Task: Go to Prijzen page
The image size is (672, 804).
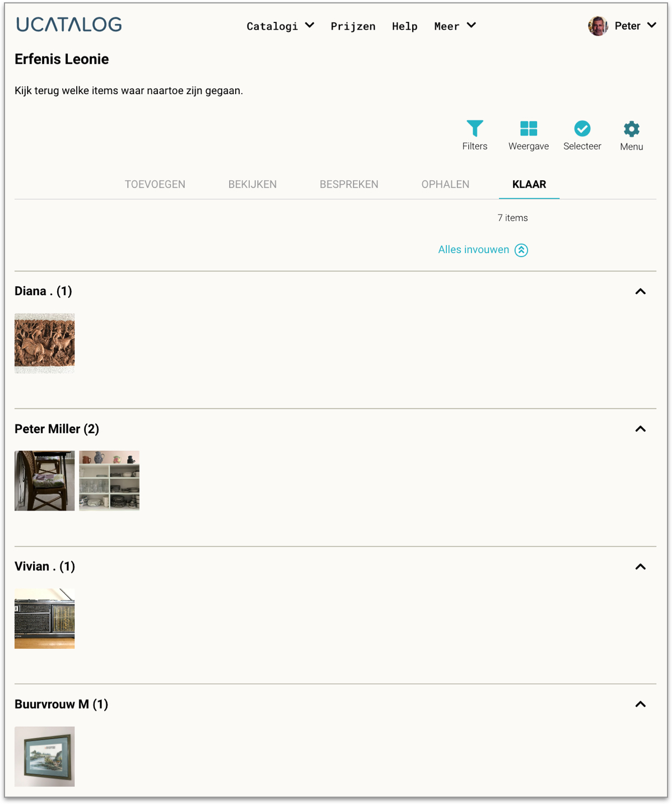Action: pyautogui.click(x=353, y=26)
